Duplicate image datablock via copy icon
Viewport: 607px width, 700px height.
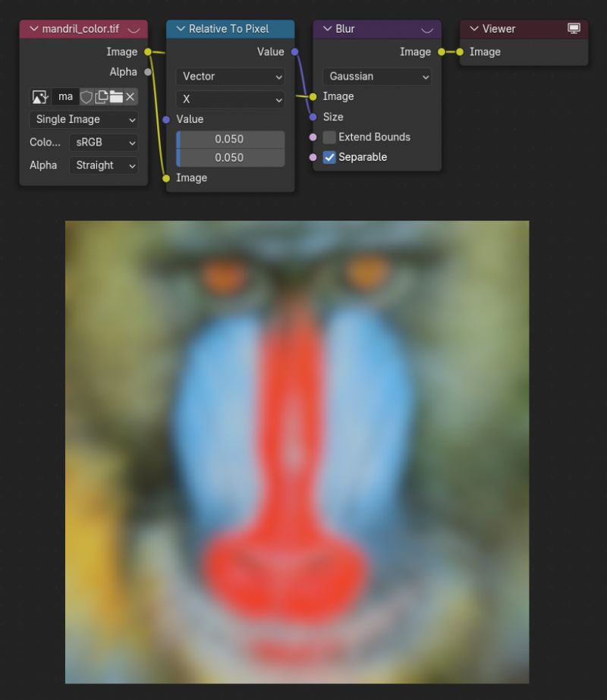click(101, 97)
